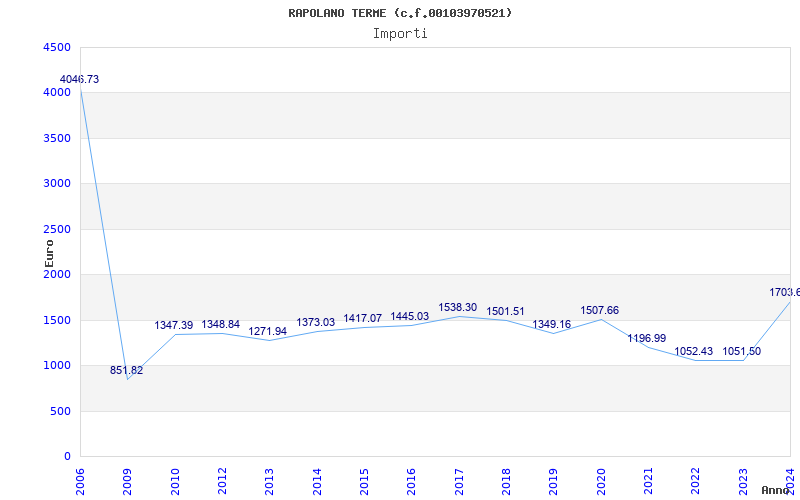Click the 4046.73 data label
This screenshot has height=500, width=800.
tap(79, 79)
